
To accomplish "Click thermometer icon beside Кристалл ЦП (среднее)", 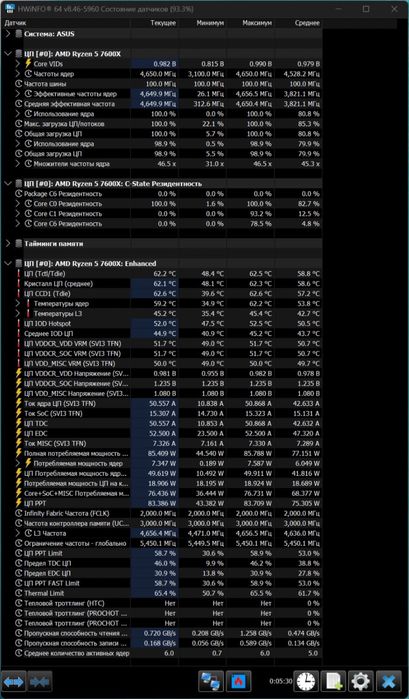I will (x=19, y=284).
